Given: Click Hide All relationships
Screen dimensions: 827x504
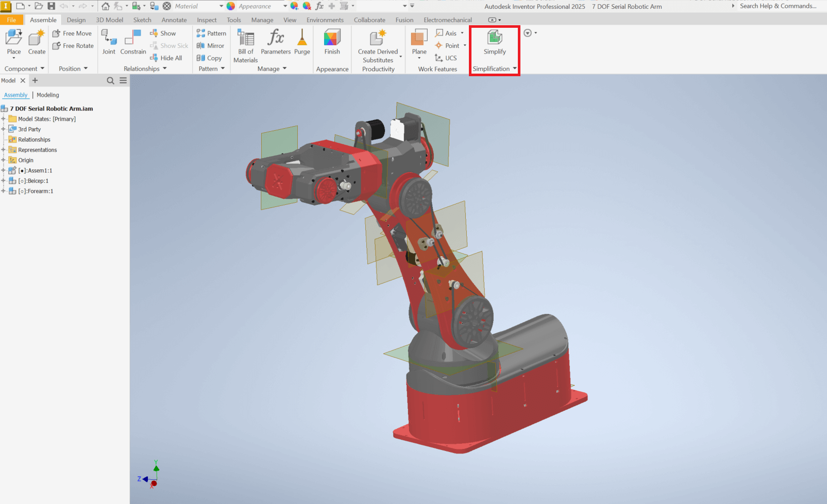Looking at the screenshot, I should 166,58.
